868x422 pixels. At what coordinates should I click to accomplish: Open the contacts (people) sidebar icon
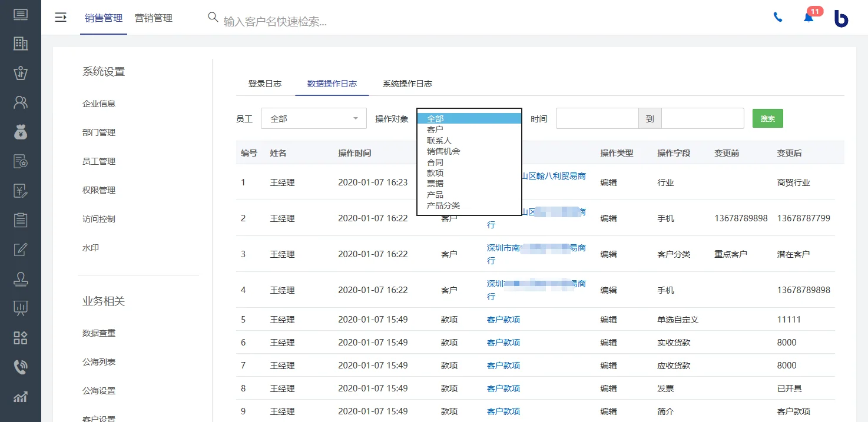(21, 102)
